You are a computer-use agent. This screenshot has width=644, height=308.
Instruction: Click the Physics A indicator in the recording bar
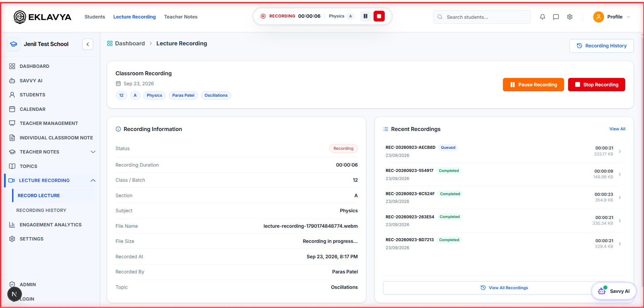coord(341,16)
